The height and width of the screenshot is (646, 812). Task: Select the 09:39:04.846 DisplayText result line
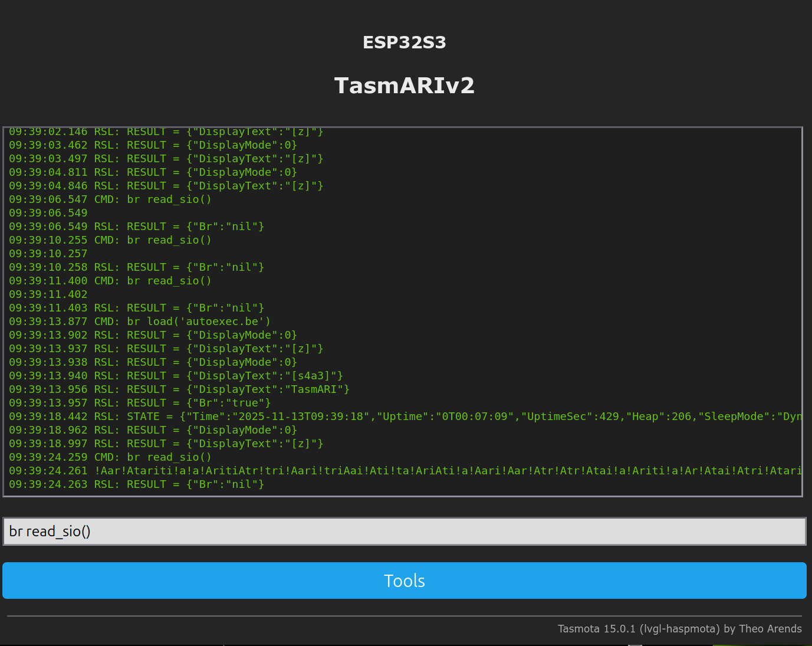(166, 186)
